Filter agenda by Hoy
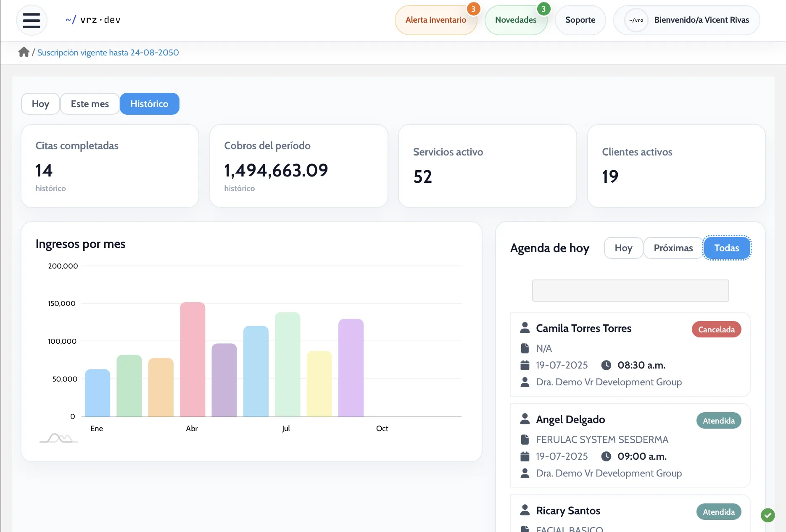786x532 pixels. tap(624, 248)
